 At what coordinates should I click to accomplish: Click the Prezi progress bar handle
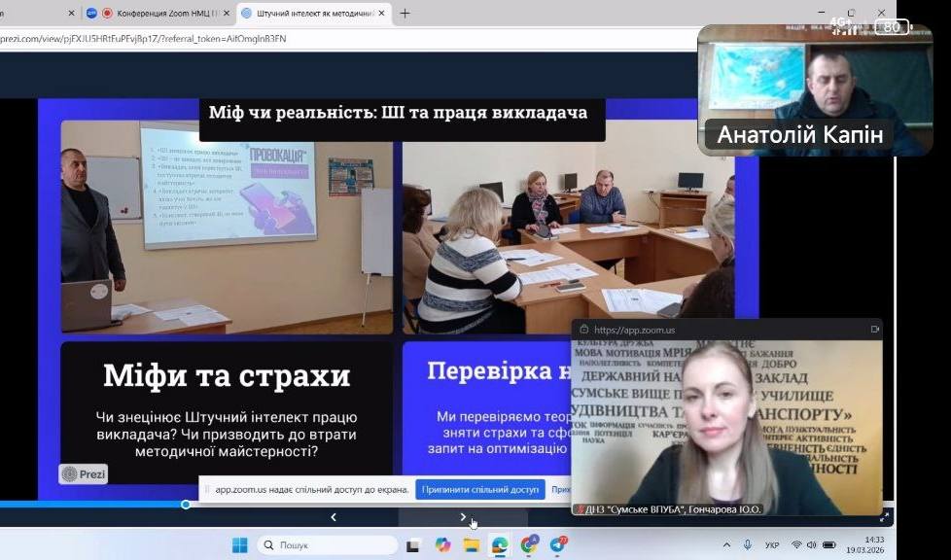pyautogui.click(x=186, y=504)
